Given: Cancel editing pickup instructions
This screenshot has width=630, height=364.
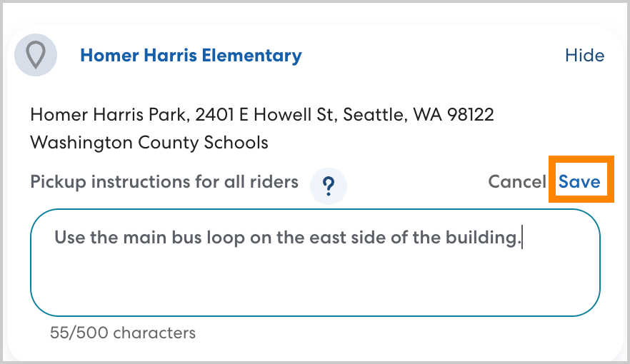Looking at the screenshot, I should click(x=516, y=182).
